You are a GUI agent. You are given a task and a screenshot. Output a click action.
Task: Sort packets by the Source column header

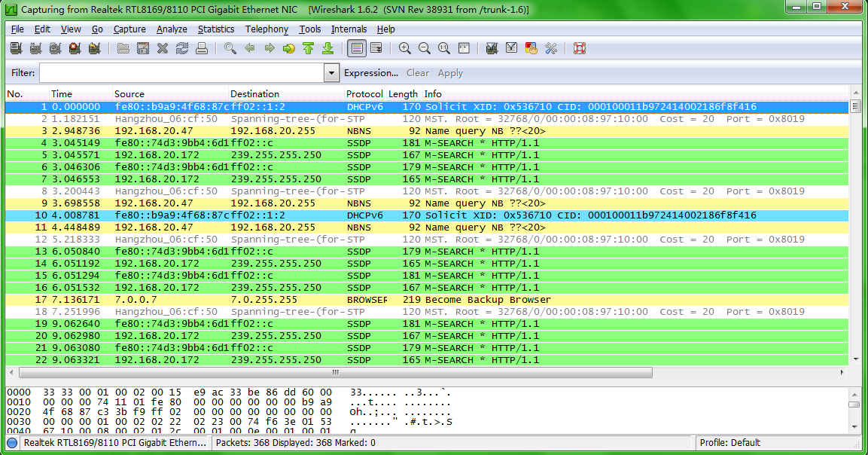170,93
